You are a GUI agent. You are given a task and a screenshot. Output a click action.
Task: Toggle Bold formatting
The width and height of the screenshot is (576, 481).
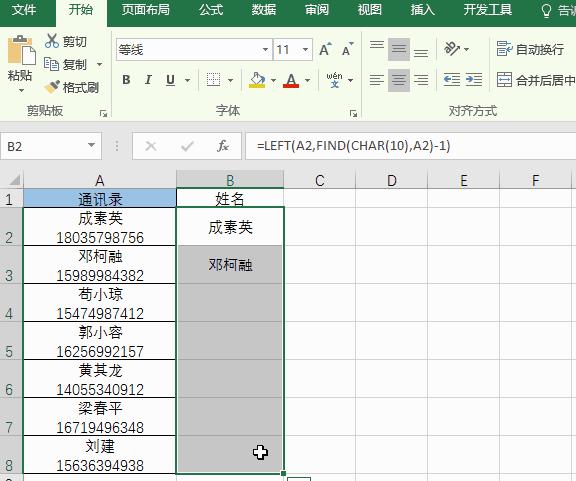[126, 80]
